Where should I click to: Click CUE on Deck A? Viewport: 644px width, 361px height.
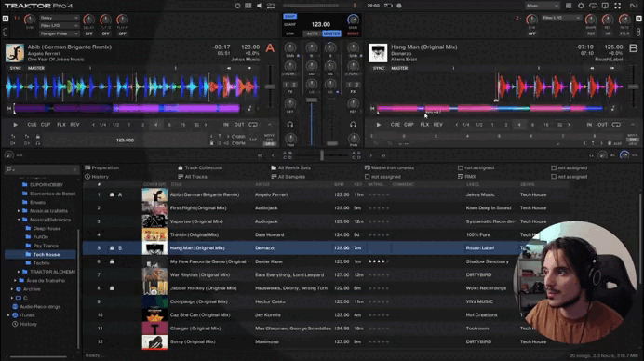32,125
